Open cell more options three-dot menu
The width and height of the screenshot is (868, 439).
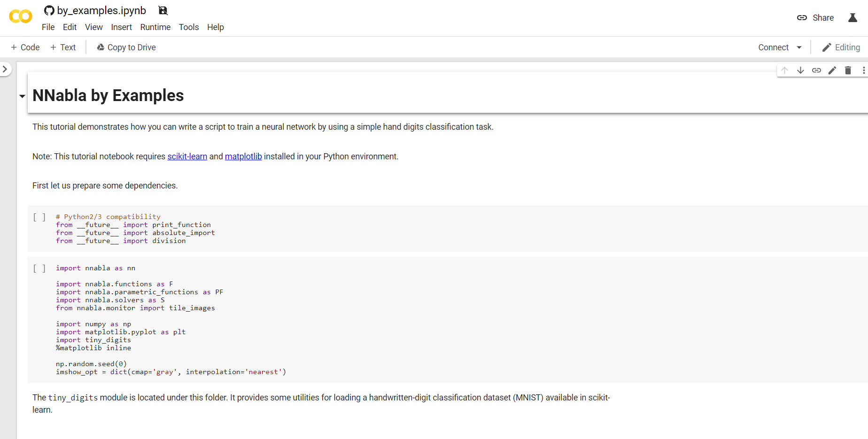coord(863,71)
